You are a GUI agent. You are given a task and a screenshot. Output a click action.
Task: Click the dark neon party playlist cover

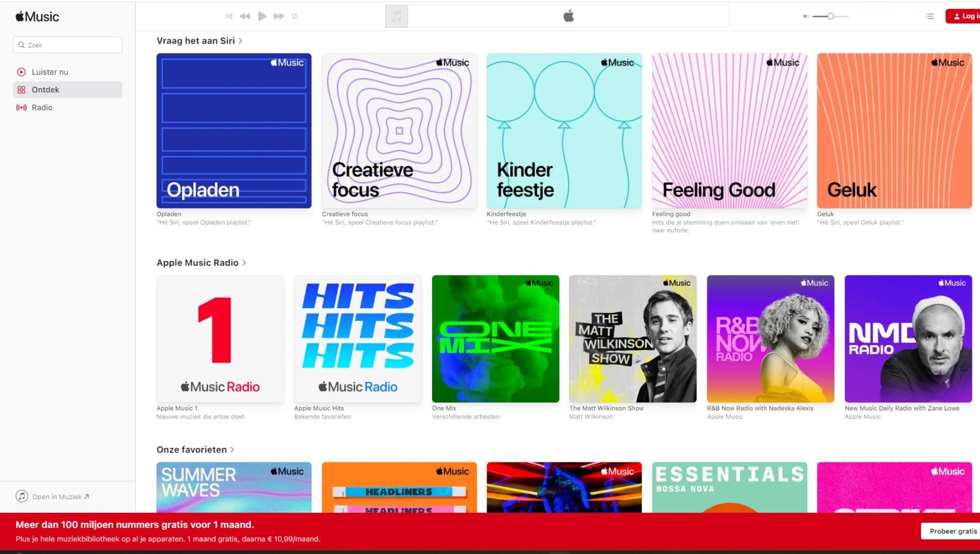564,487
